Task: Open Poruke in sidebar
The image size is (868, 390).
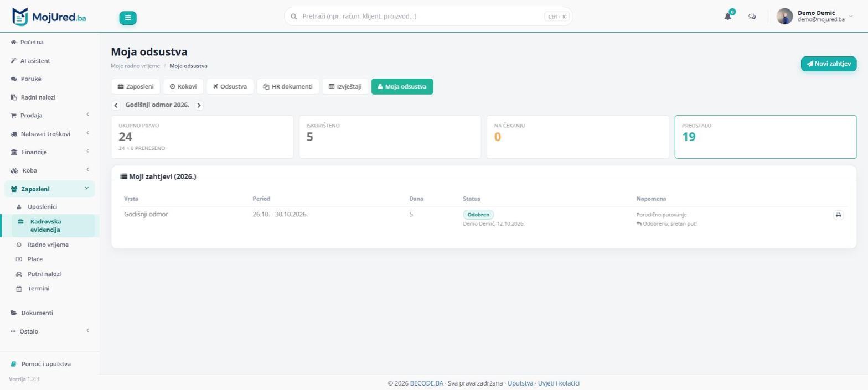Action: click(50, 79)
